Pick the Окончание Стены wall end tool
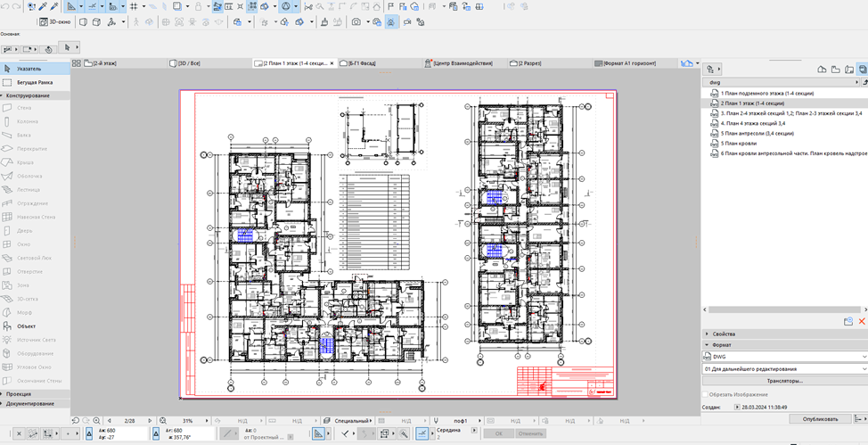Screen dimensions: 868x445 pyautogui.click(x=35, y=381)
